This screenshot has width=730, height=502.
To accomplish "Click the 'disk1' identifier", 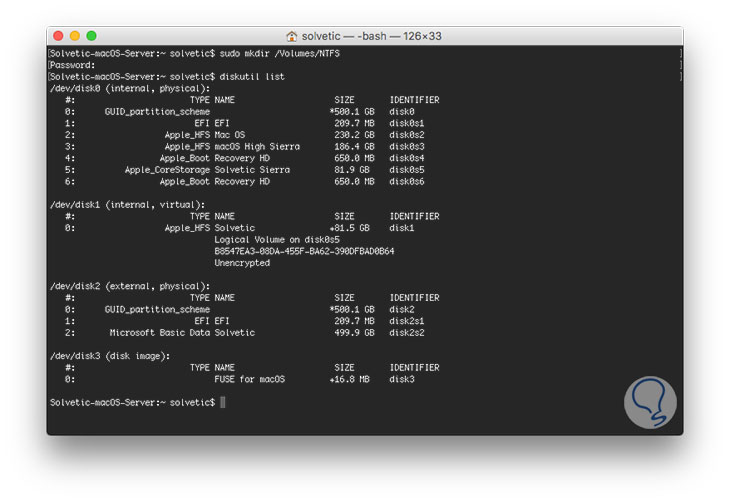I will pyautogui.click(x=402, y=228).
